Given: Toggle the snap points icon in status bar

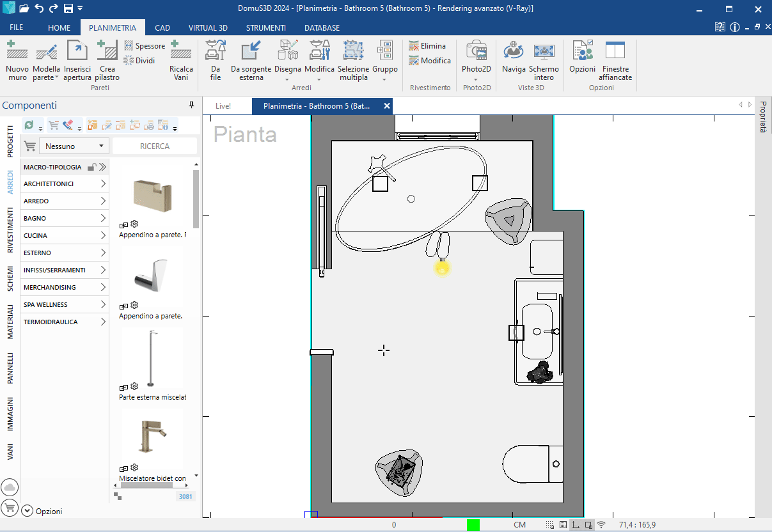Looking at the screenshot, I should click(550, 525).
